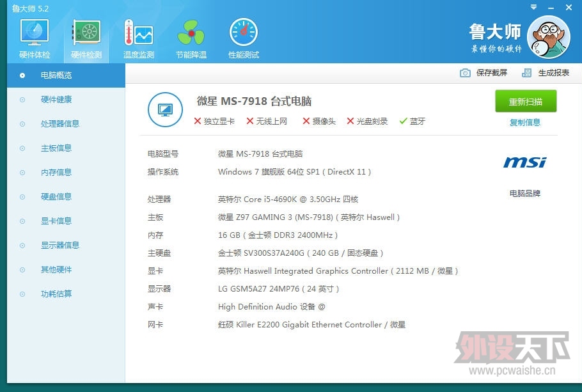
Task: Click the 鲁大师 5.2 title text
Action: point(31,8)
